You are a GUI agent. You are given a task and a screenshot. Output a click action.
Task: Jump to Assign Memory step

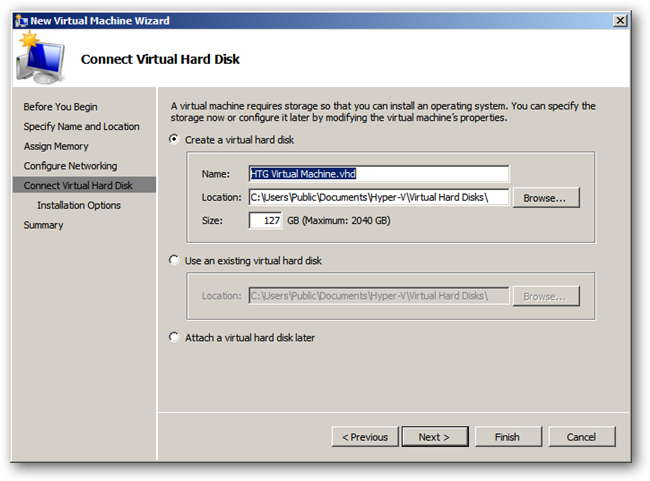coord(56,146)
